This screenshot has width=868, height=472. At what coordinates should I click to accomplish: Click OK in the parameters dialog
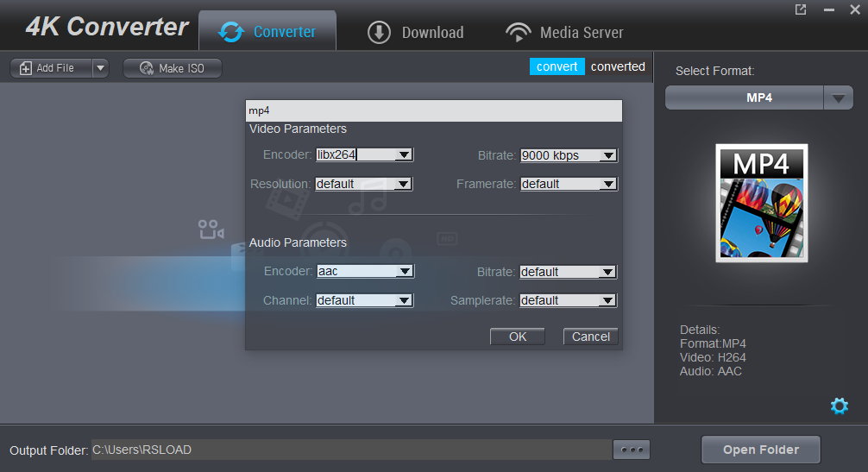(518, 337)
